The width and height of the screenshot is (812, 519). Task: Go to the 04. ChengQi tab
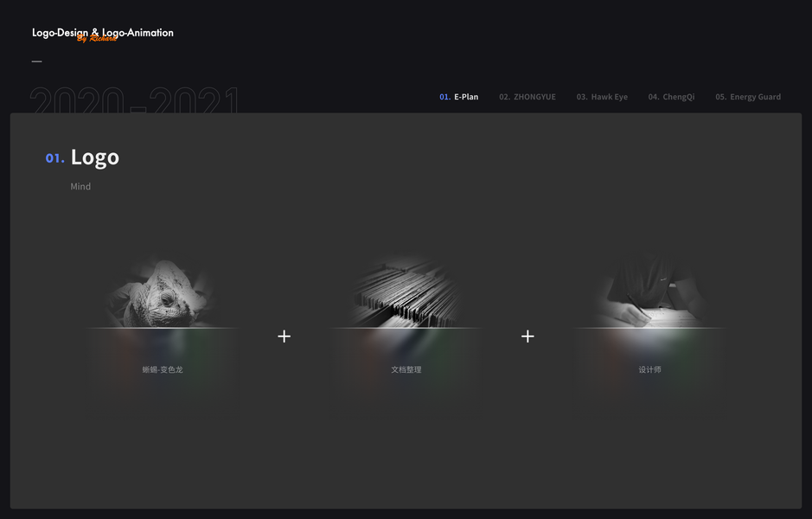(x=671, y=97)
